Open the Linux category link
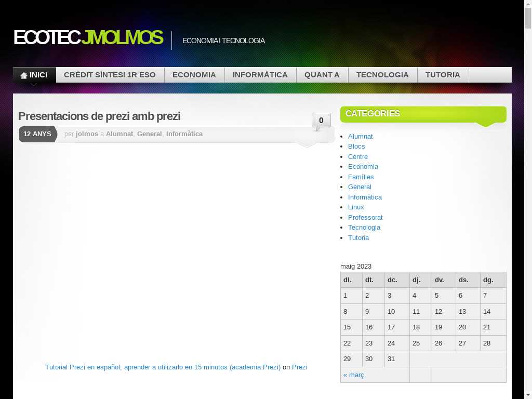This screenshot has height=399, width=532. point(356,207)
